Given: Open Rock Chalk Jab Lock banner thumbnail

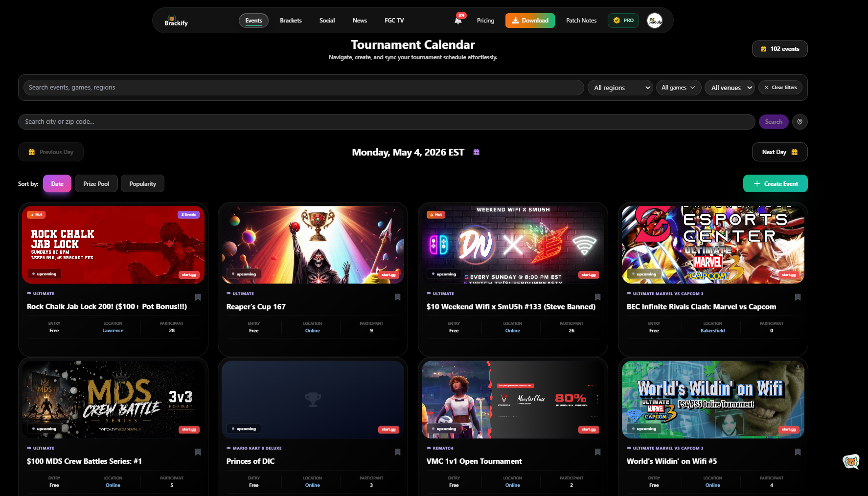Looking at the screenshot, I should click(113, 245).
